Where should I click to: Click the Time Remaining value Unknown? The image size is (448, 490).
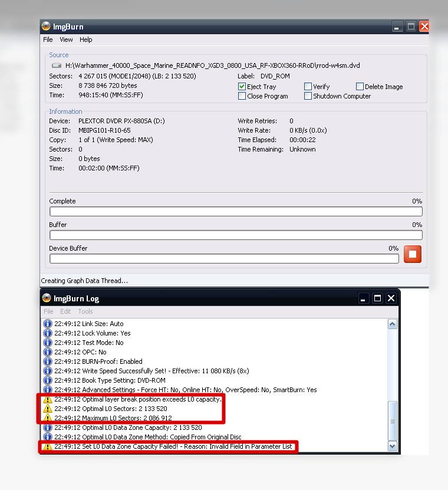tap(302, 149)
